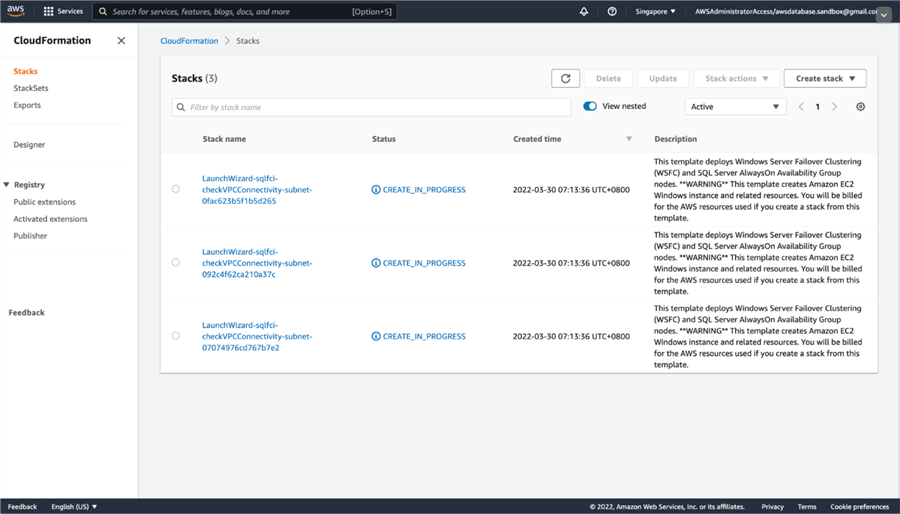The height and width of the screenshot is (514, 900).
Task: Click info icon of subnet-0fac623b5f1b5d265 status
Action: [376, 190]
